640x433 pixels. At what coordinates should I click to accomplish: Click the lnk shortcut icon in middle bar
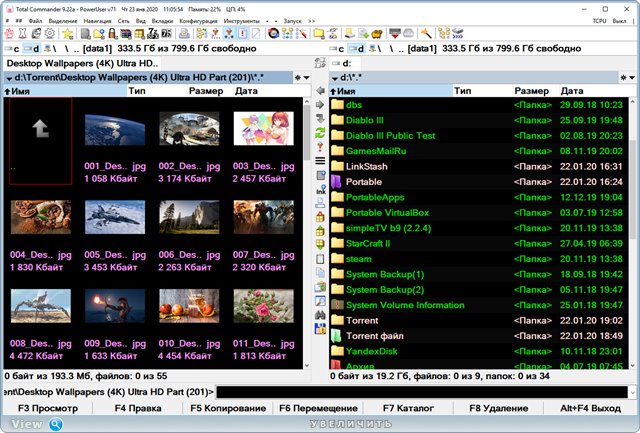(x=320, y=189)
